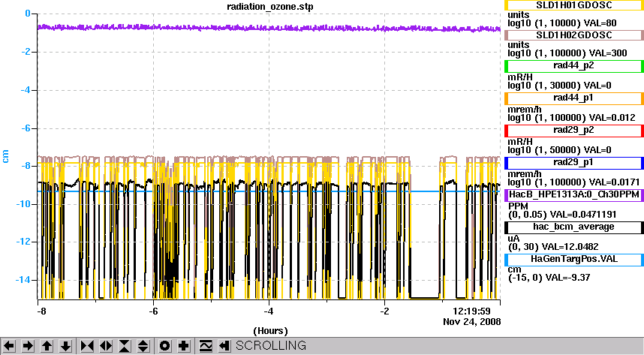Screen dimensions: 644x355
Task: Click the auto-scale graph wave icon
Action: click(206, 346)
